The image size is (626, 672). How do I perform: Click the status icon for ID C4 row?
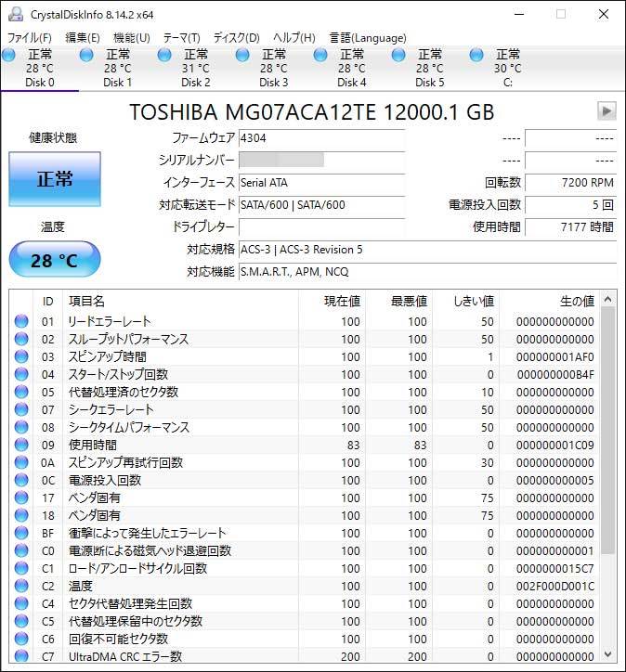click(x=21, y=603)
